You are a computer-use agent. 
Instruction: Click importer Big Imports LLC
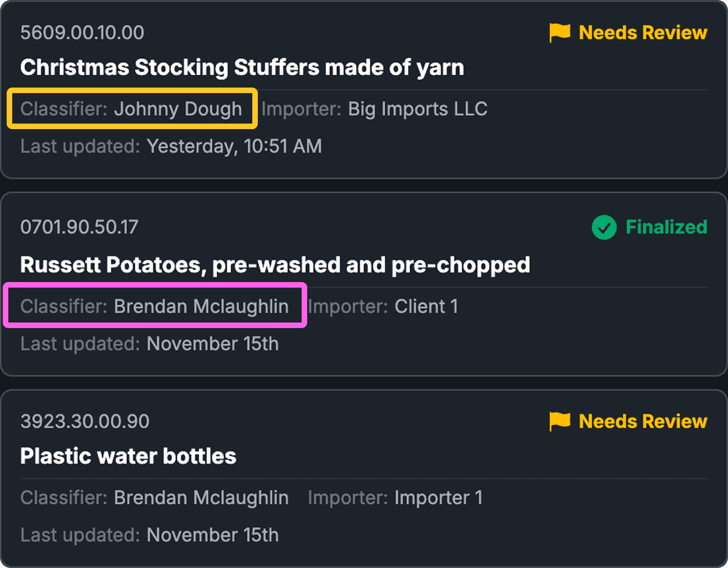[x=417, y=109]
